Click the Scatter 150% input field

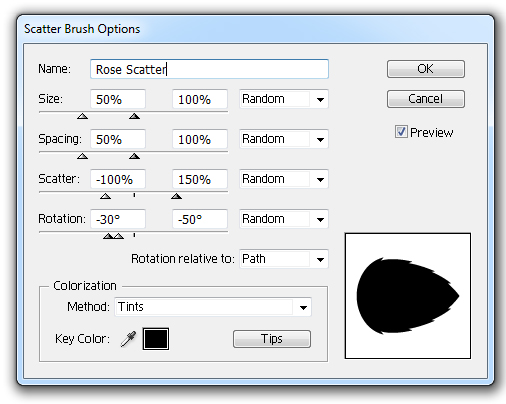pos(200,179)
